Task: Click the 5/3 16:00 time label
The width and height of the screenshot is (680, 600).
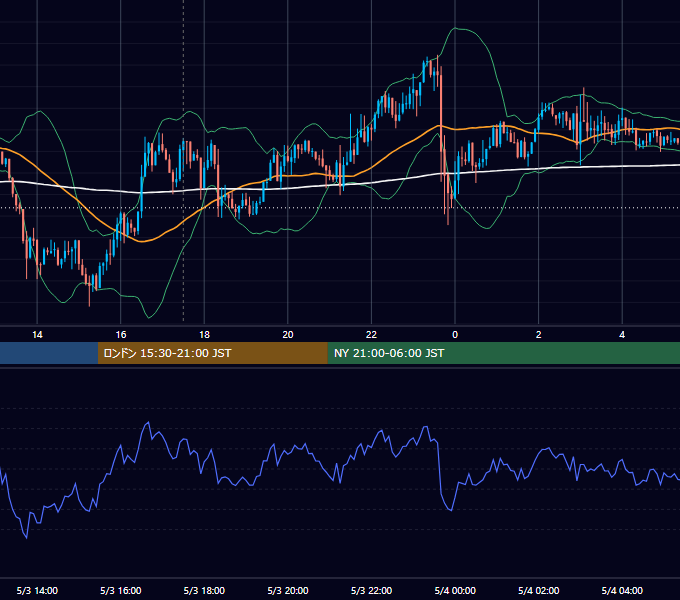Action: tap(121, 590)
